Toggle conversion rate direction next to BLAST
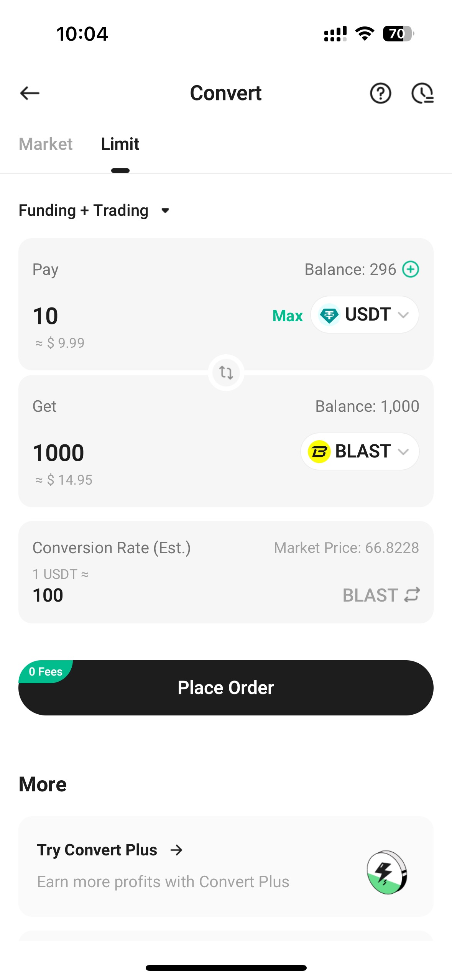The image size is (452, 980). click(x=413, y=595)
